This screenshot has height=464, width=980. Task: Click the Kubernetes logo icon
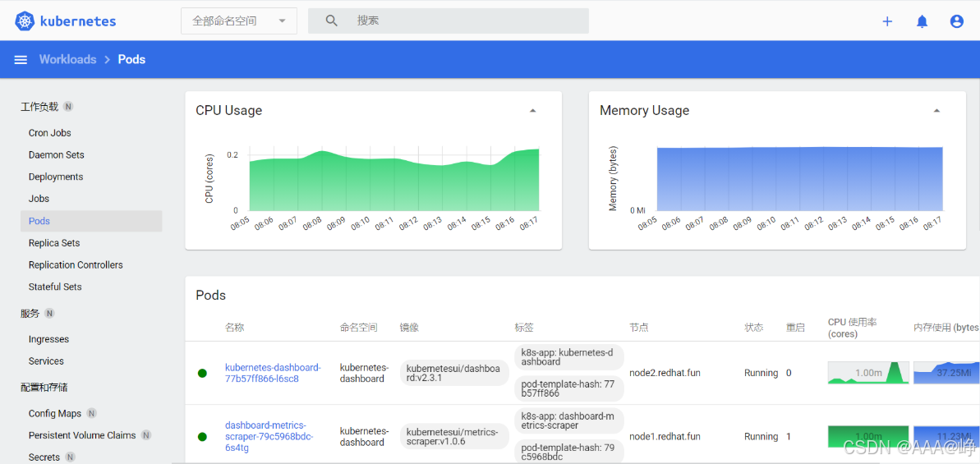[x=25, y=21]
